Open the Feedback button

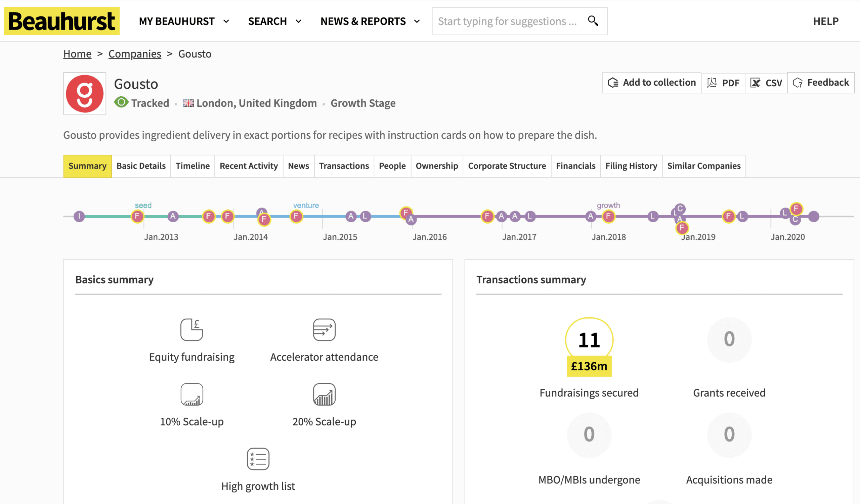821,83
